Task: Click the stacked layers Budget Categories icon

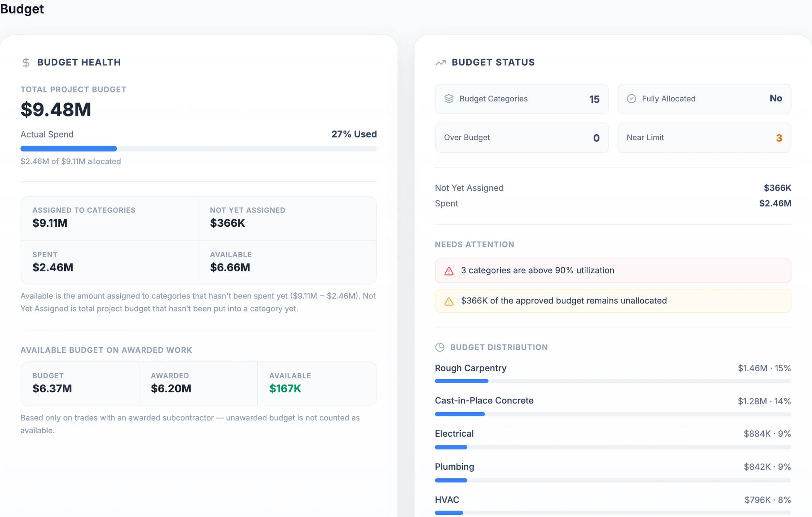Action: [x=449, y=98]
